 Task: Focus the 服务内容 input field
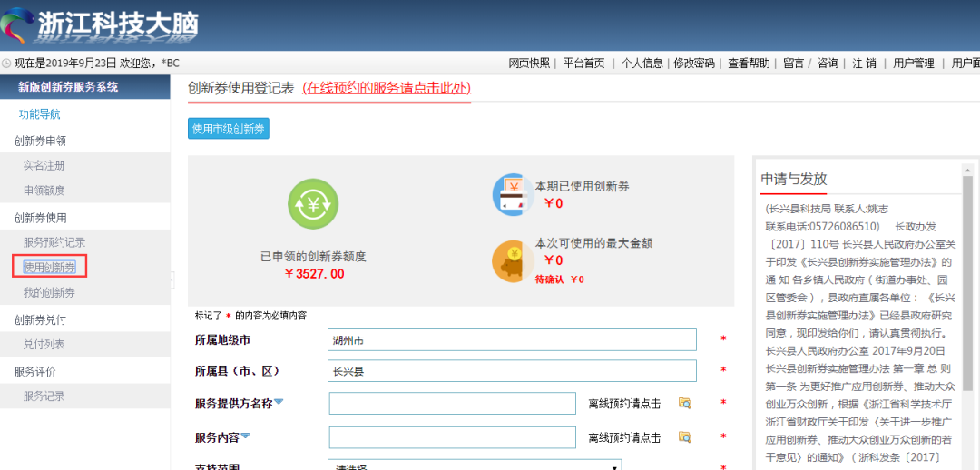pos(453,436)
